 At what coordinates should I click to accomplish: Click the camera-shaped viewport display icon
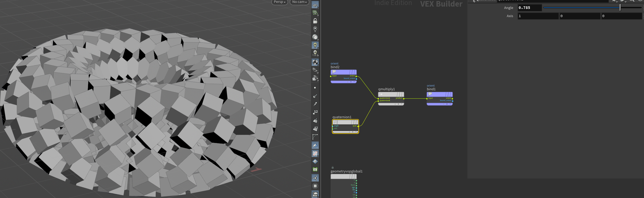click(x=315, y=78)
